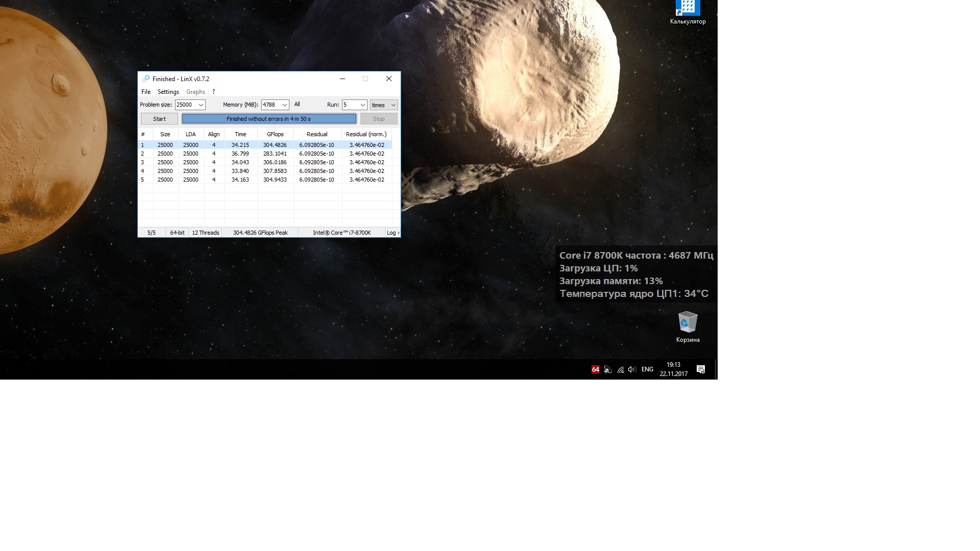Expand the Log panel button
Image resolution: width=980 pixels, height=551 pixels.
(393, 233)
